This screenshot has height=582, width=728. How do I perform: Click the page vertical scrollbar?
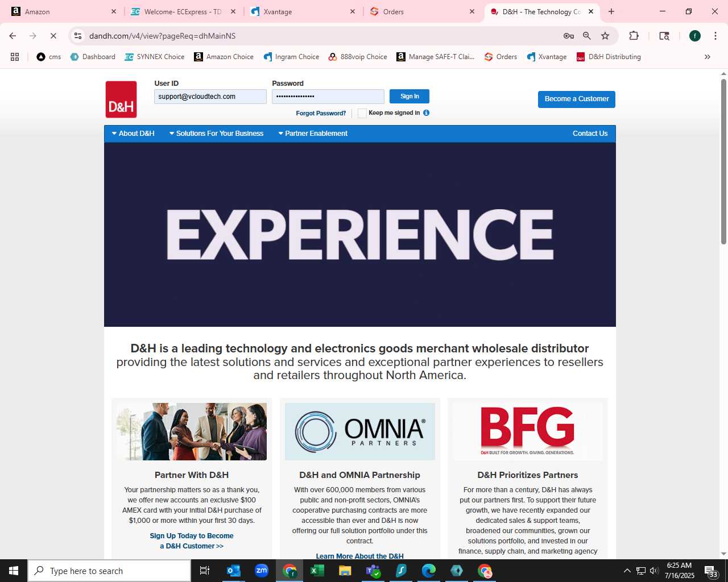coord(723,162)
